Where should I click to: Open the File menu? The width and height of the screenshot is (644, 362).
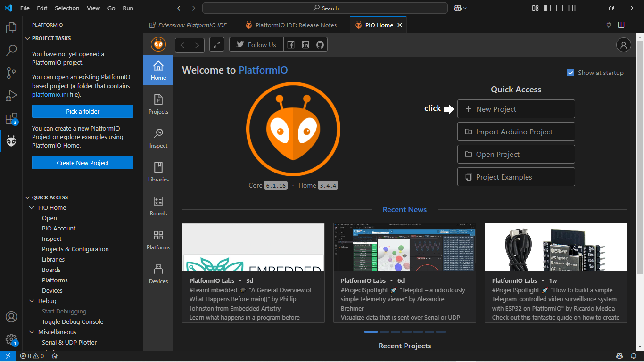[25, 8]
